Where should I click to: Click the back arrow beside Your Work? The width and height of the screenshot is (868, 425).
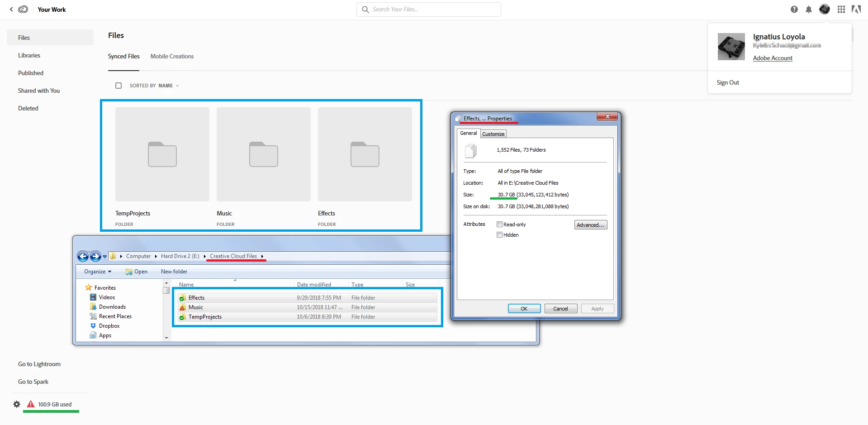pyautogui.click(x=11, y=9)
